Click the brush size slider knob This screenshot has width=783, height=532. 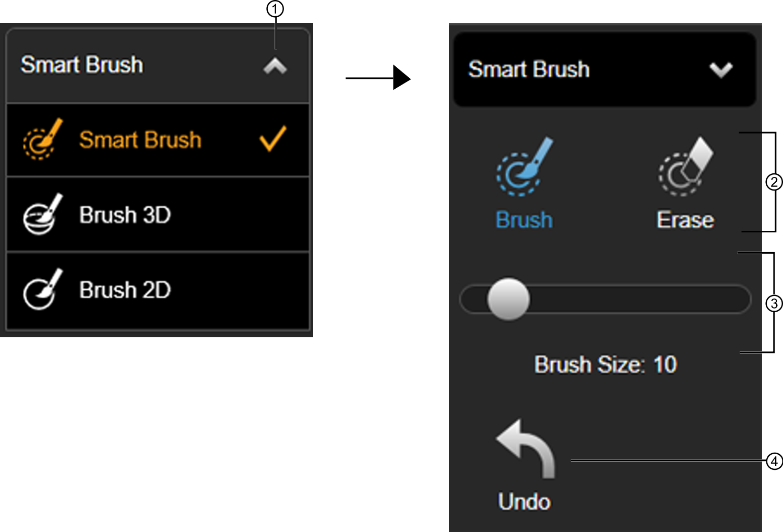point(508,299)
